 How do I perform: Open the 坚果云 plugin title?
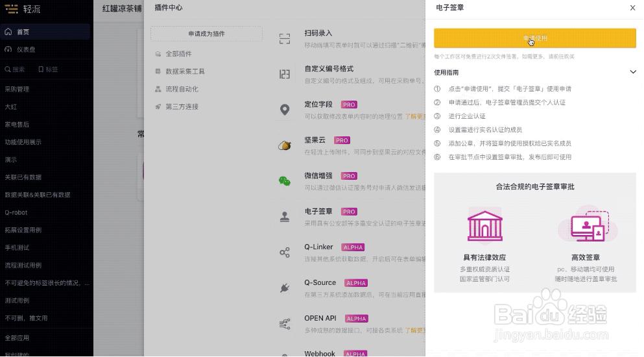[x=315, y=140]
